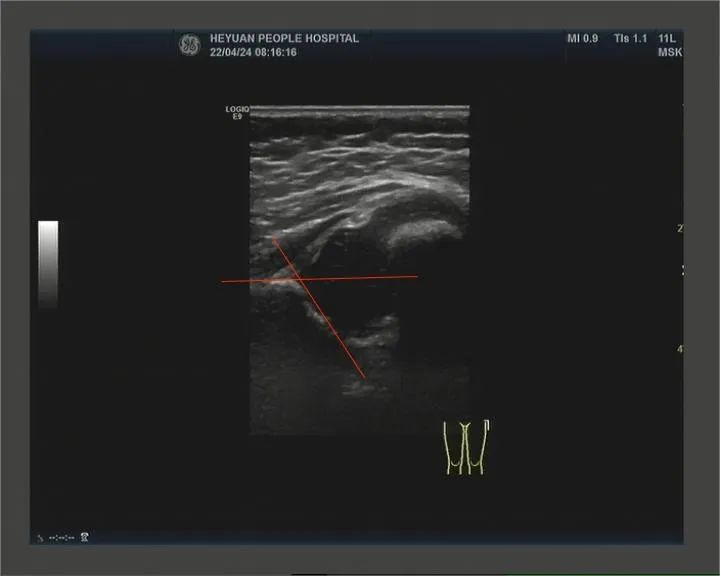
Task: Click the MI 0.9 indicator
Action: click(582, 39)
